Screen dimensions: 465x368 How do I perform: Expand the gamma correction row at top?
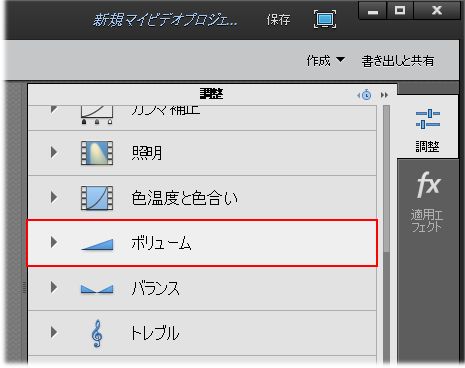[54, 109]
